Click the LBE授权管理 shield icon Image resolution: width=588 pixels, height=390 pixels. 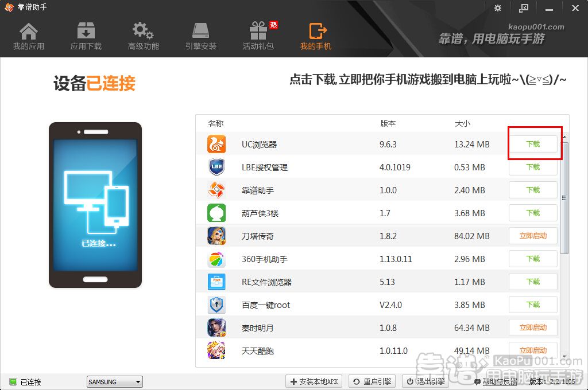(x=216, y=167)
